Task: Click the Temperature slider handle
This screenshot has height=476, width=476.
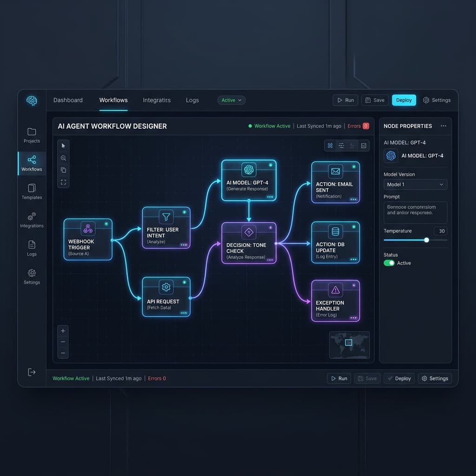Action: click(x=427, y=240)
